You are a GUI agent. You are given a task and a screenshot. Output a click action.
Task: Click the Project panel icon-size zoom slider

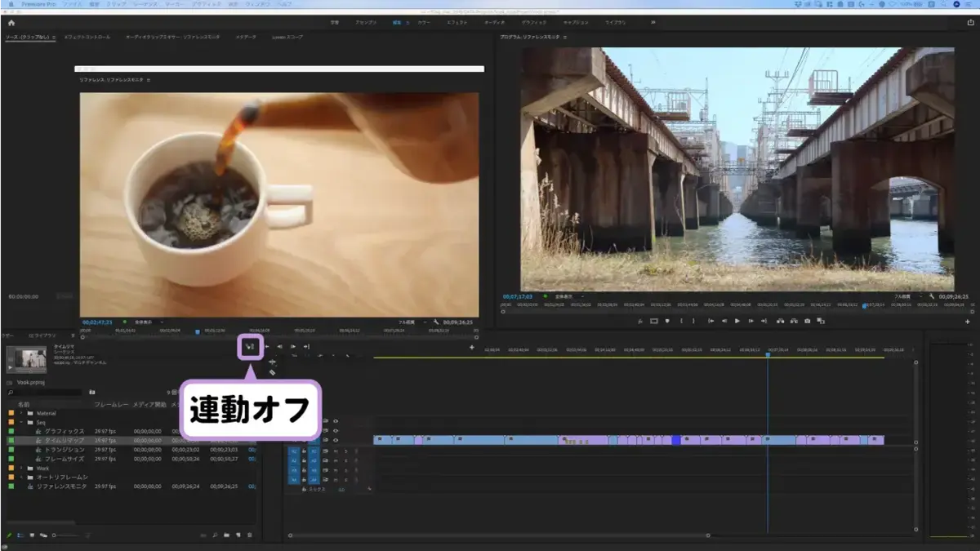pyautogui.click(x=65, y=535)
